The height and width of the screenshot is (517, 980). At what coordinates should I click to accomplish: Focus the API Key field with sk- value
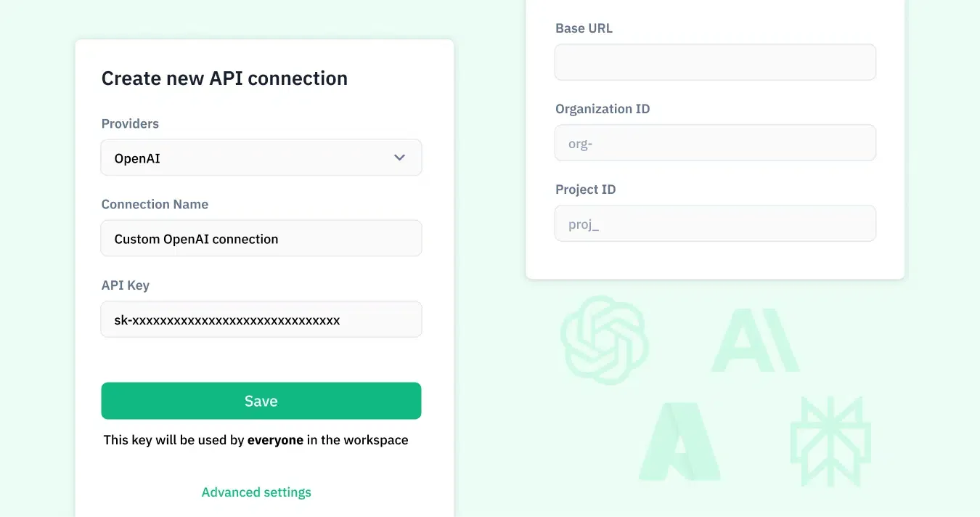tap(261, 319)
